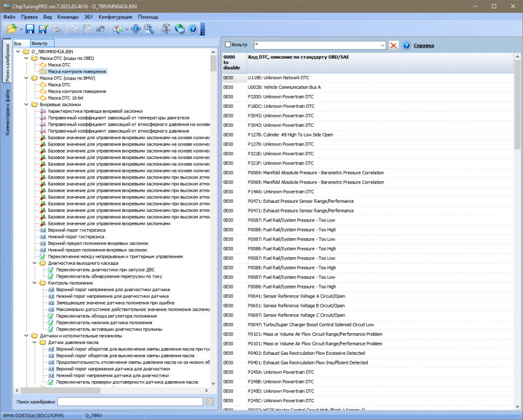Click the red X clear filter icon
This screenshot has width=523, height=420.
coord(394,45)
